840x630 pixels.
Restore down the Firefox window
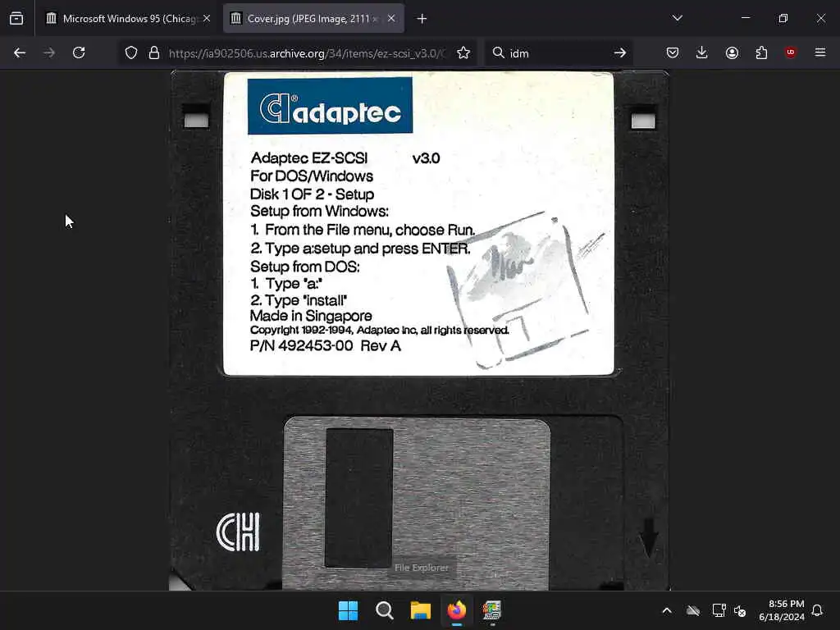pos(783,18)
